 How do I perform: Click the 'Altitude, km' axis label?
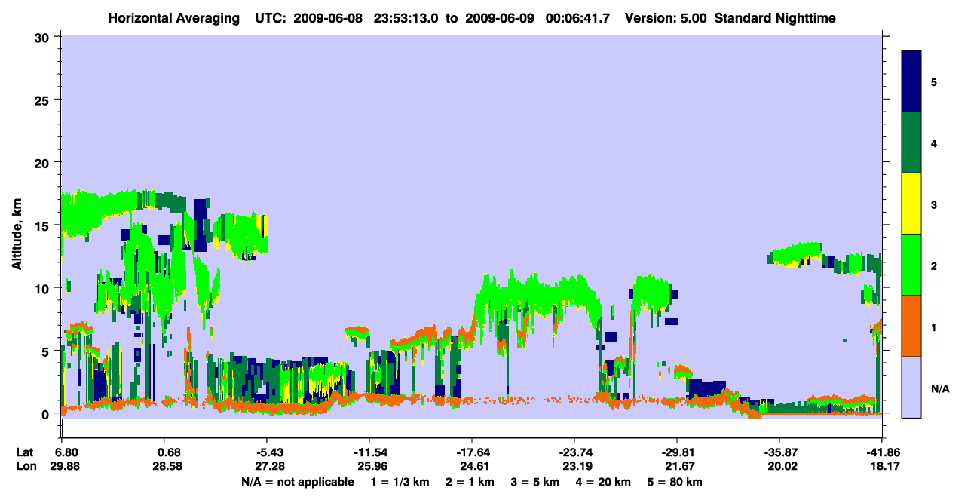(x=16, y=234)
